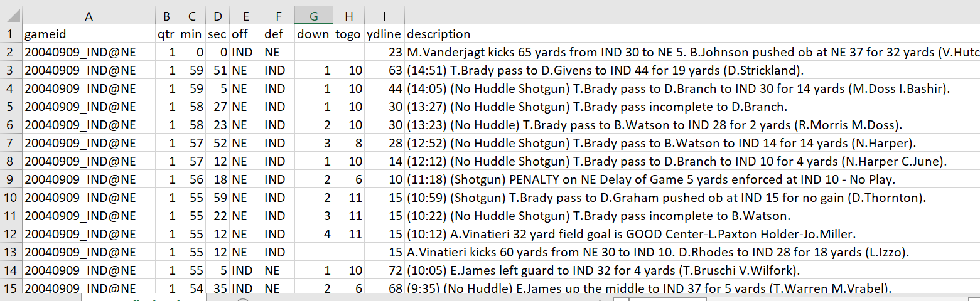This screenshot has height=301, width=980.
Task: Click the 'down' header cell
Action: 313,34
